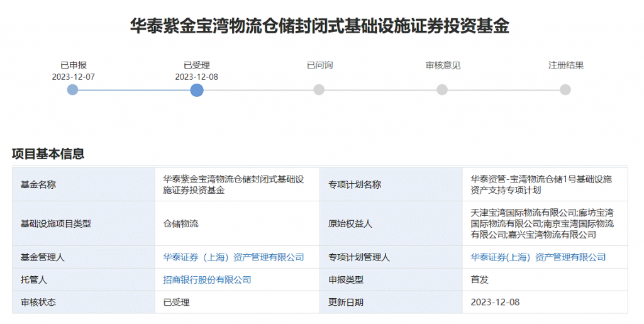This screenshot has width=644, height=324.
Task: Open the custodian link 招商银行股份有限公司
Action: [x=207, y=280]
